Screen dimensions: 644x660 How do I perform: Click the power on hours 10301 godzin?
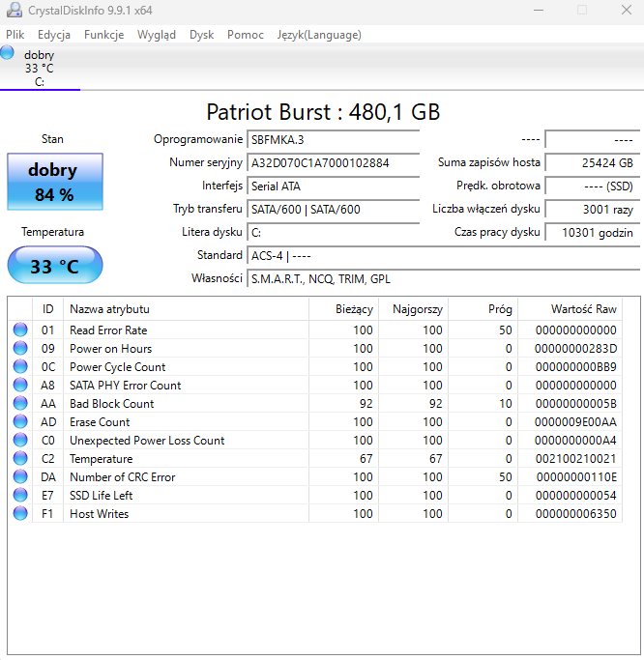click(592, 232)
